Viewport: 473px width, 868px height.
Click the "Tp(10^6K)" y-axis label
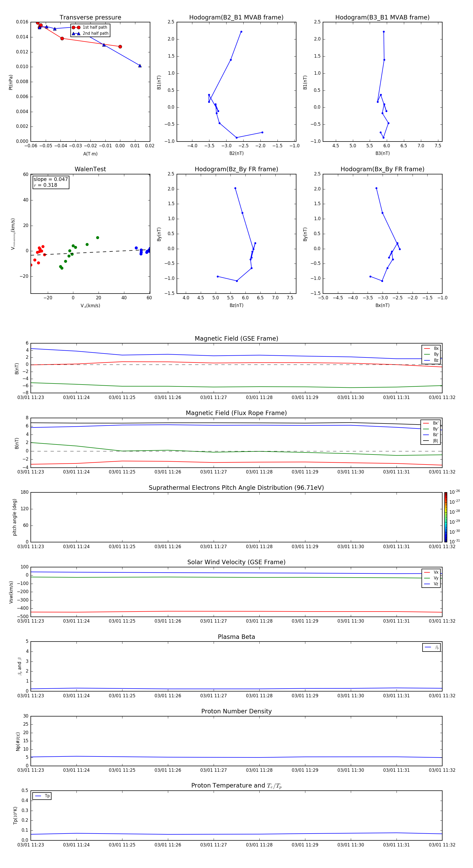coord(15,815)
